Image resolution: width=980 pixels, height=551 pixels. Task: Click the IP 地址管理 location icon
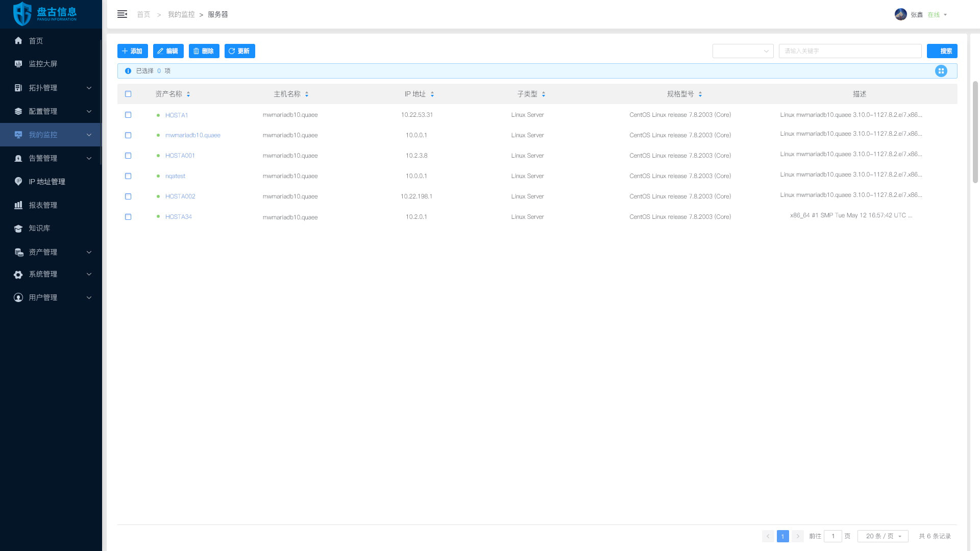point(18,182)
